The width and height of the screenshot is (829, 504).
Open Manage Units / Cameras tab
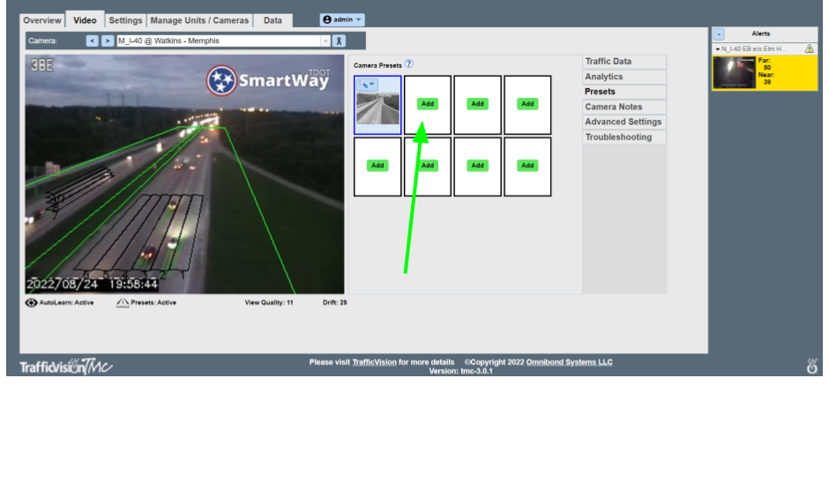[x=199, y=20]
